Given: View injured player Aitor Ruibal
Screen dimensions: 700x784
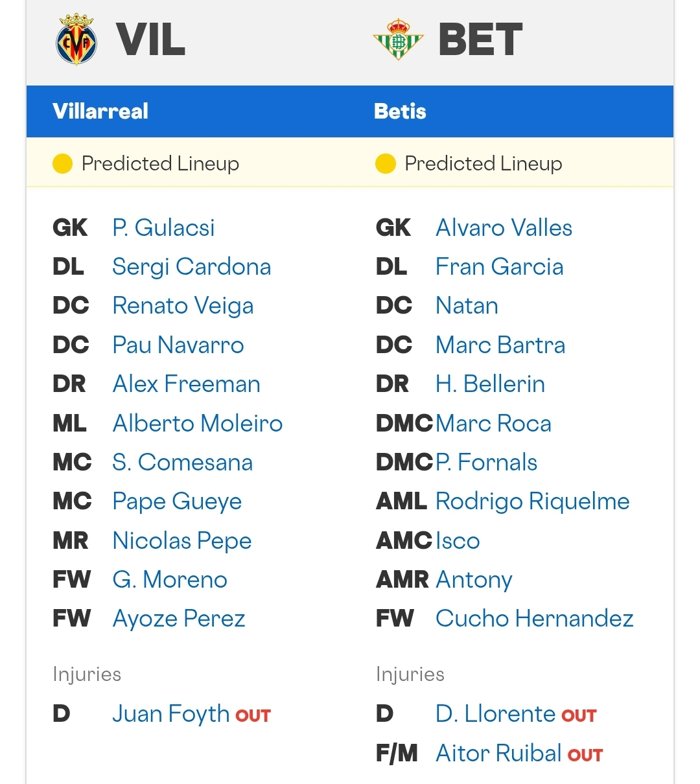Looking at the screenshot, I should [498, 753].
